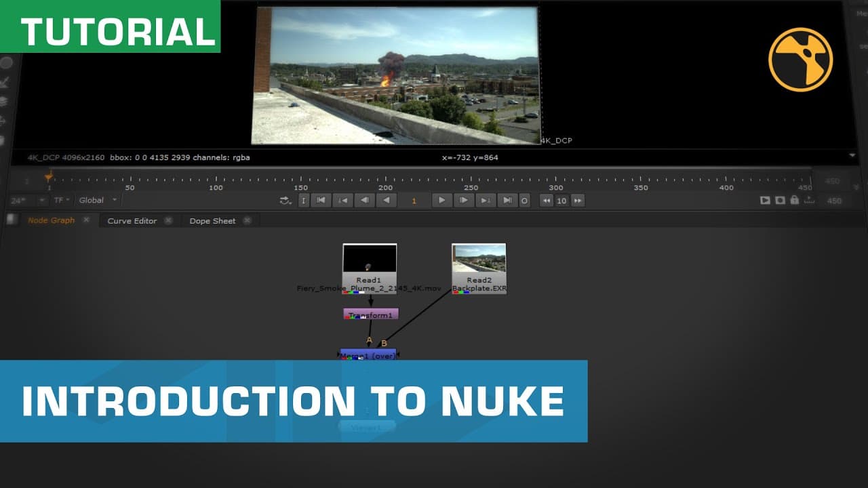Switch to the Node Graph tab
Viewport: 868px width, 488px height.
(x=51, y=220)
